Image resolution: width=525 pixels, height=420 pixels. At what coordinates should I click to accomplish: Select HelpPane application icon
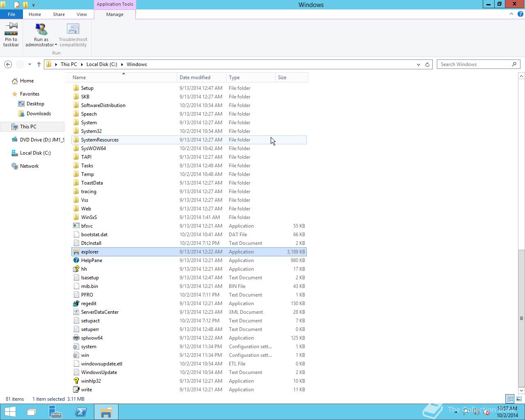click(76, 260)
